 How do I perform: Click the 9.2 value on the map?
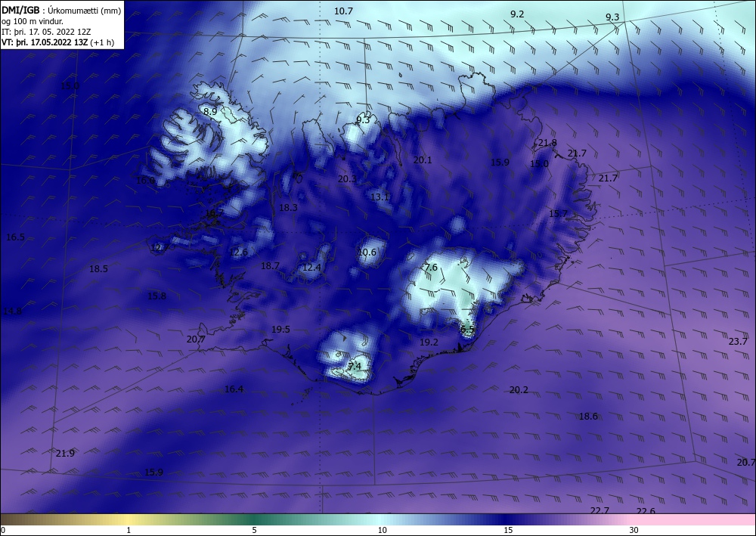(x=517, y=14)
